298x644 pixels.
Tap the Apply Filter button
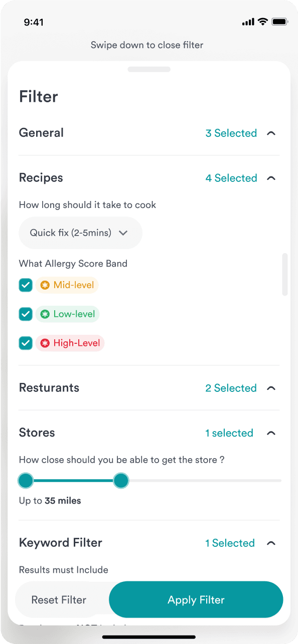[x=196, y=599]
